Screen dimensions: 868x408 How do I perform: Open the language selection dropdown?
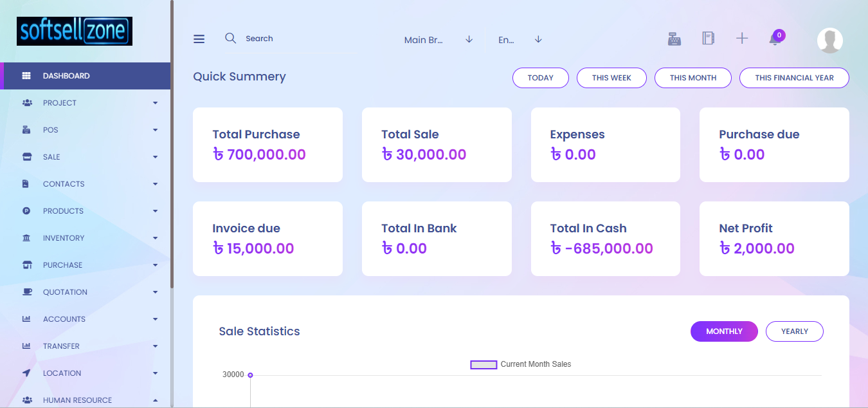[x=520, y=40]
